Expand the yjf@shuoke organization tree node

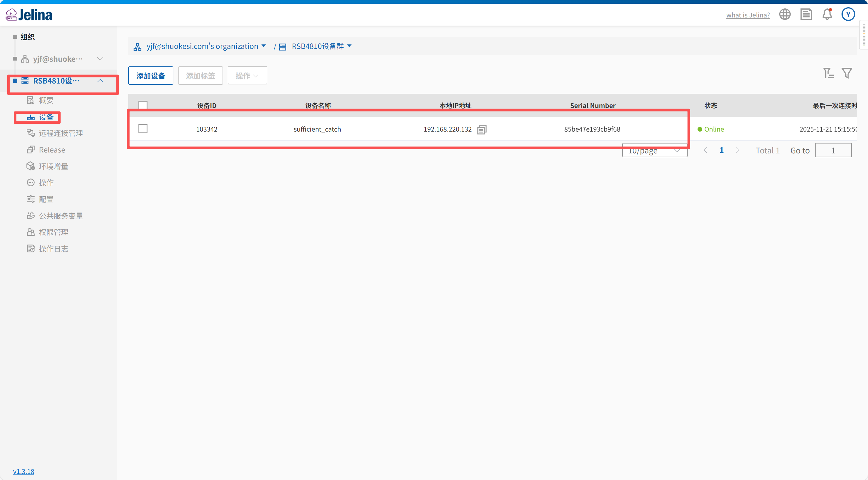[100, 59]
